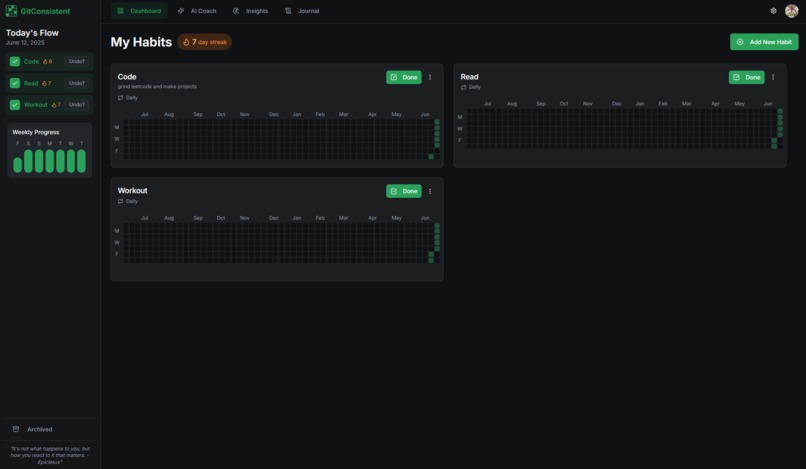Image resolution: width=806 pixels, height=469 pixels.
Task: Click the Today's Flow heading
Action: (x=32, y=32)
